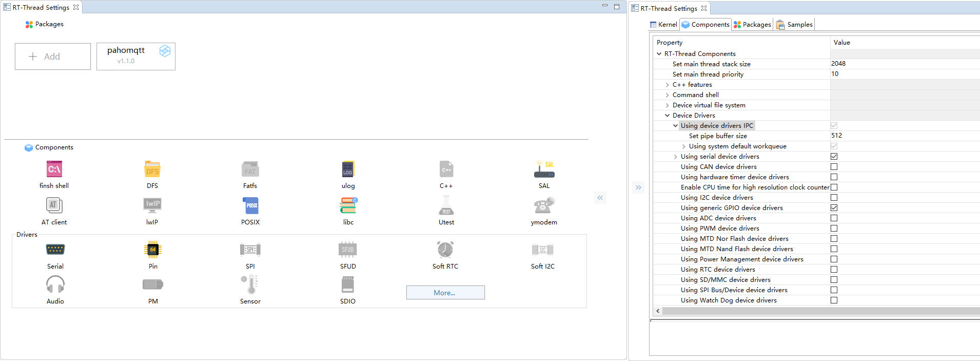Enable Using MTD Nor Flash device drivers
This screenshot has height=361, width=980.
pyautogui.click(x=834, y=238)
